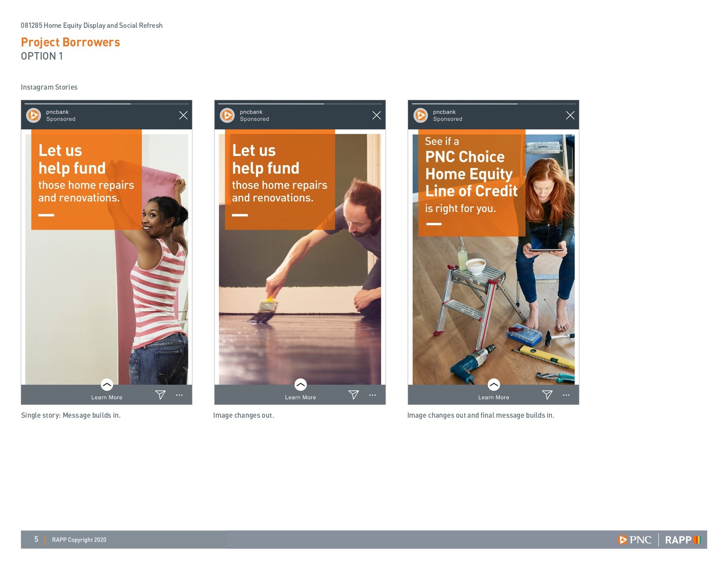Click the progress bar of the first story
The width and height of the screenshot is (728, 563).
(107, 104)
